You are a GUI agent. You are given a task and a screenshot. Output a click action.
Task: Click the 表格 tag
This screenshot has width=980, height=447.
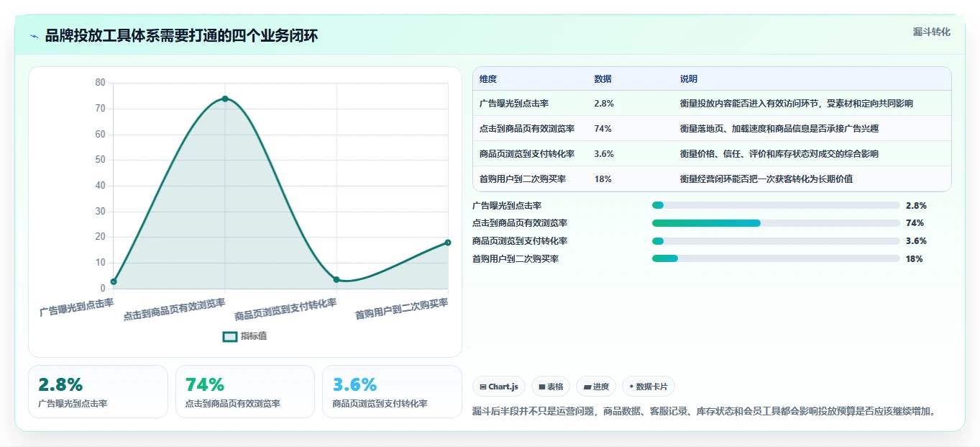pyautogui.click(x=551, y=387)
